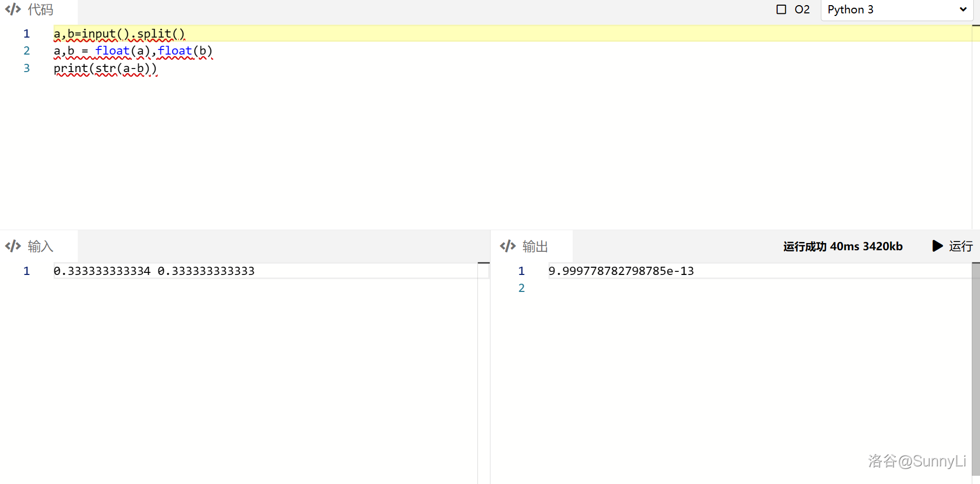The width and height of the screenshot is (980, 484).
Task: Click line number 2 in output panel
Action: [x=522, y=288]
